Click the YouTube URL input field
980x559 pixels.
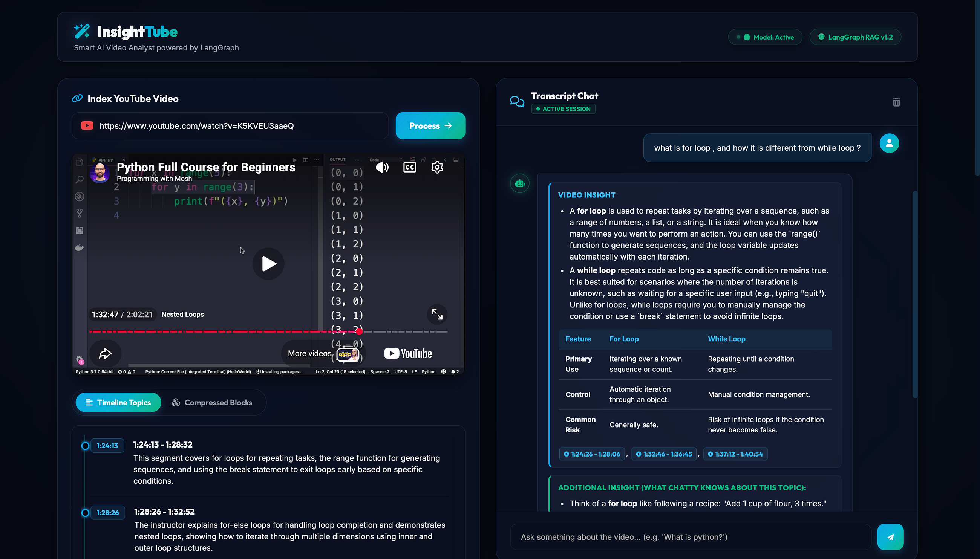(x=230, y=126)
